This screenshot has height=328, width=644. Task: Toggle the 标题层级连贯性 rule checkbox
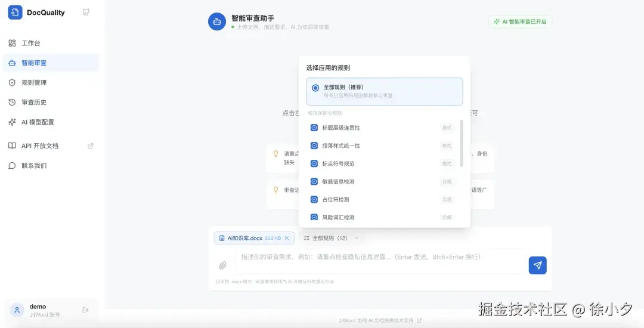click(314, 128)
